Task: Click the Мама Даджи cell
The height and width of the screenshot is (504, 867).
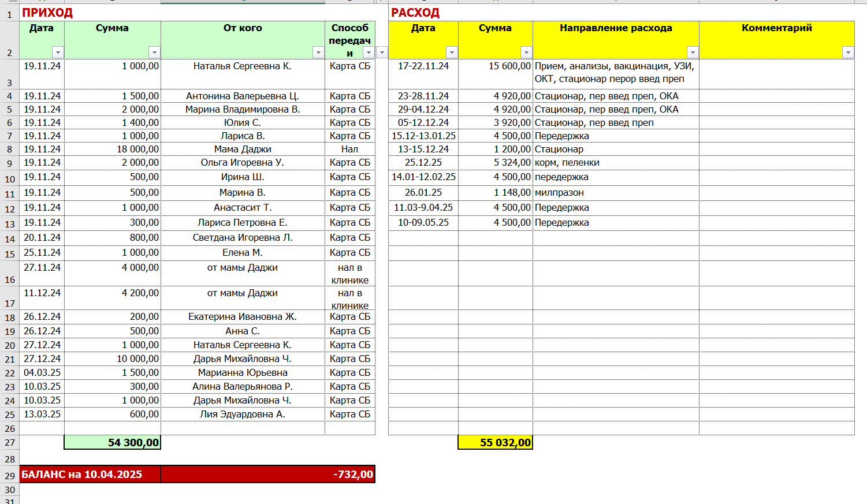Action: pyautogui.click(x=243, y=149)
